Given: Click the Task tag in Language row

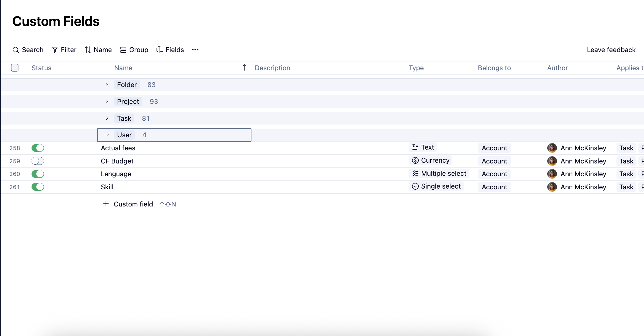Looking at the screenshot, I should click(x=626, y=174).
